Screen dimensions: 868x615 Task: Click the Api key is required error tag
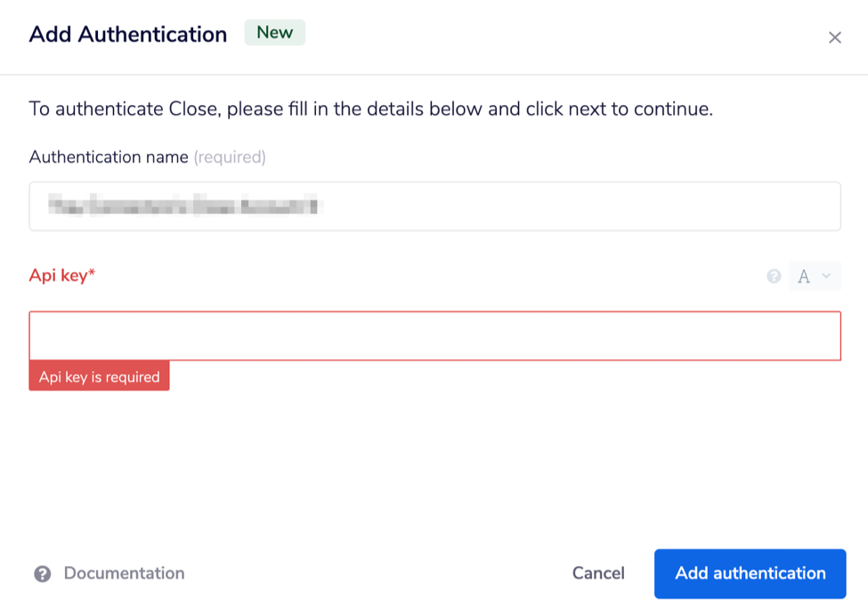pos(99,376)
